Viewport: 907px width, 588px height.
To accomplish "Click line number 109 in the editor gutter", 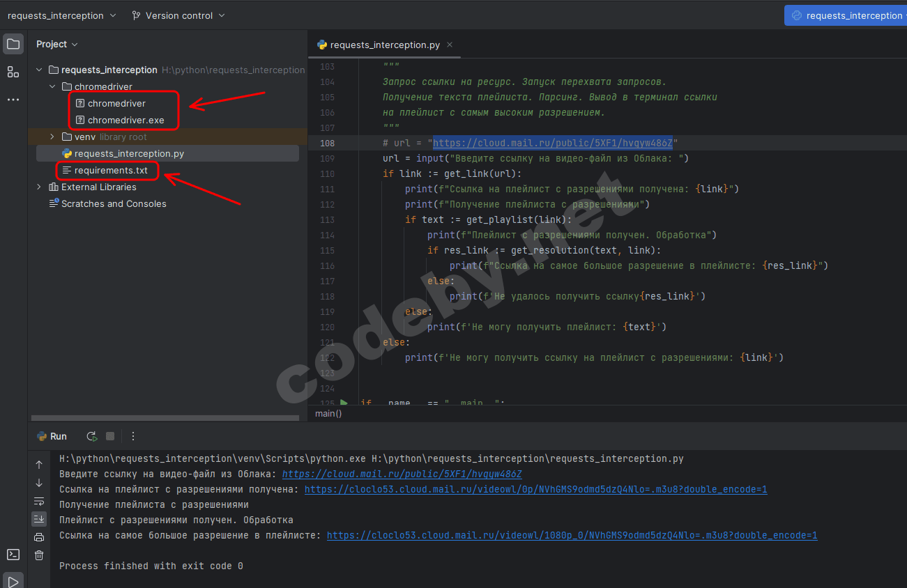I will 327,158.
